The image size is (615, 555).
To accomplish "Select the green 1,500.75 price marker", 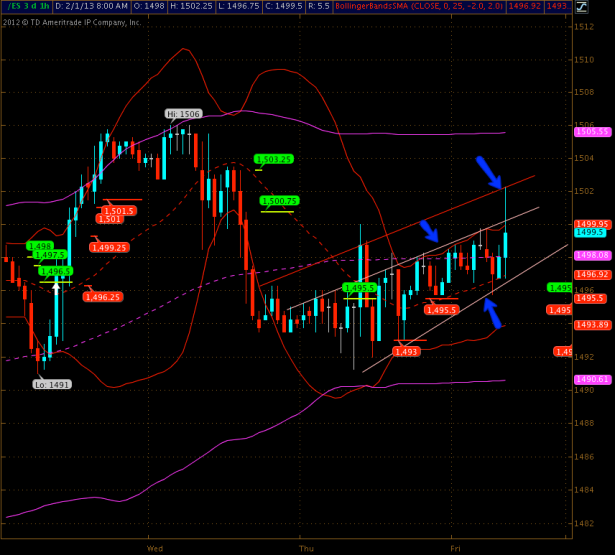I will point(279,200).
